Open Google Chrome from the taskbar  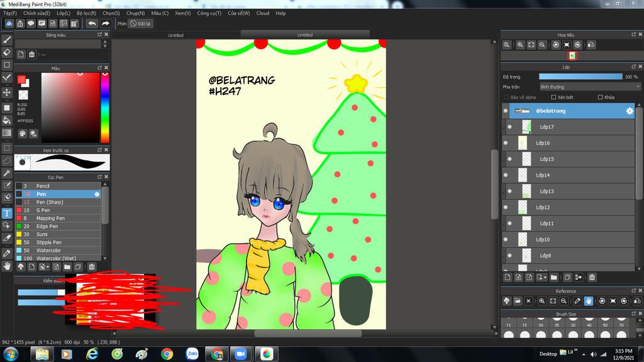tap(167, 354)
